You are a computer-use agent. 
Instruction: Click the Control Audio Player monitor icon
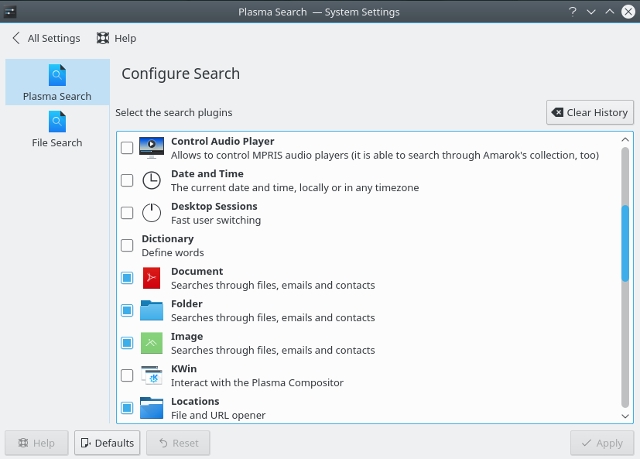pyautogui.click(x=151, y=148)
